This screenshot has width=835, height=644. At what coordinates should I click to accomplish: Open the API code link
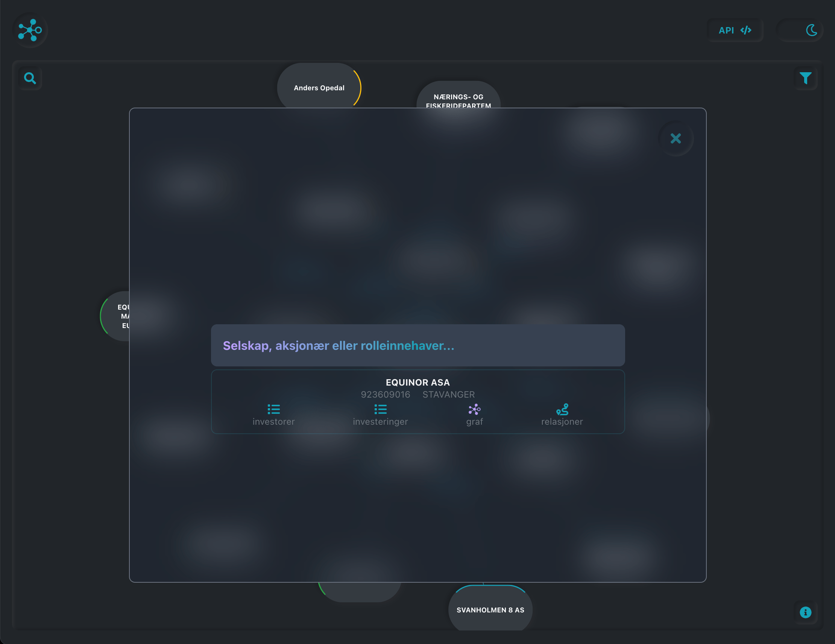735,30
